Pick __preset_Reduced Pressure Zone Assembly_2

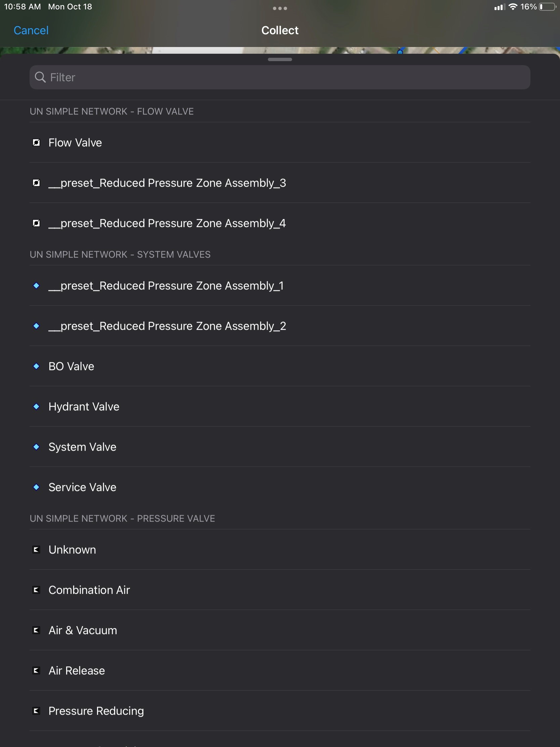coord(280,326)
